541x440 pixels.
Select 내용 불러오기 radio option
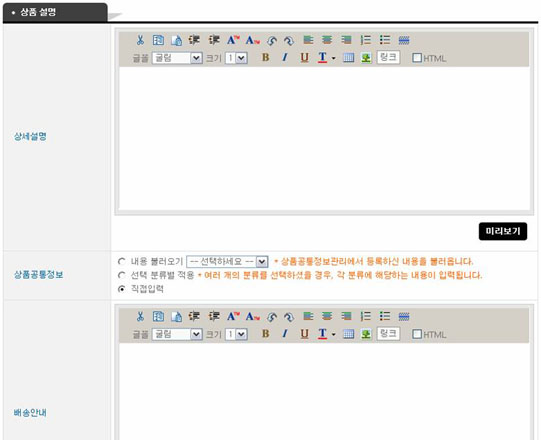pyautogui.click(x=121, y=261)
